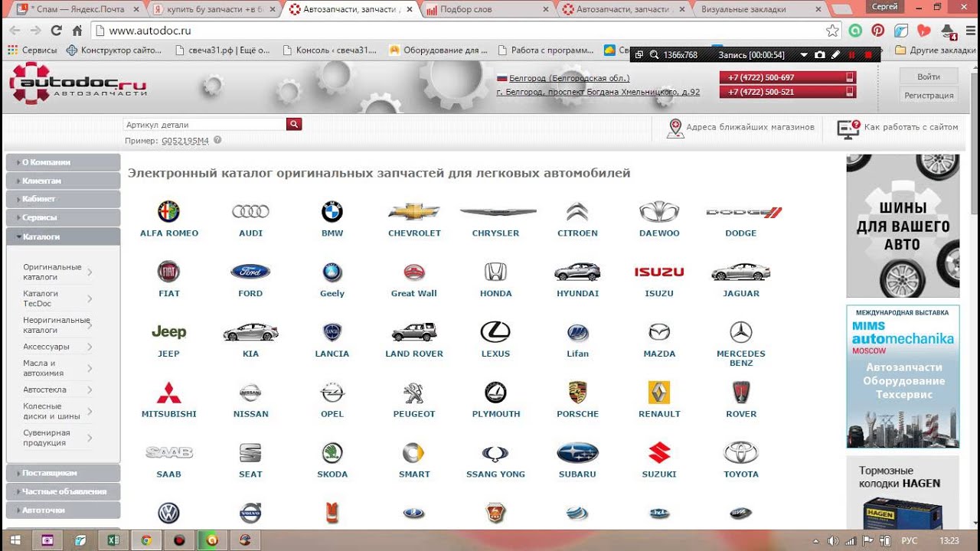Image resolution: width=980 pixels, height=551 pixels.
Task: Click the taskbar clock showing 13:23
Action: point(949,540)
